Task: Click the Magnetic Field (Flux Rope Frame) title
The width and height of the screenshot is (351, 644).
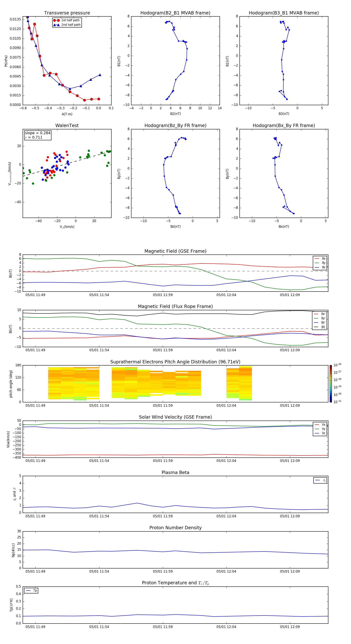Action: 175,307
